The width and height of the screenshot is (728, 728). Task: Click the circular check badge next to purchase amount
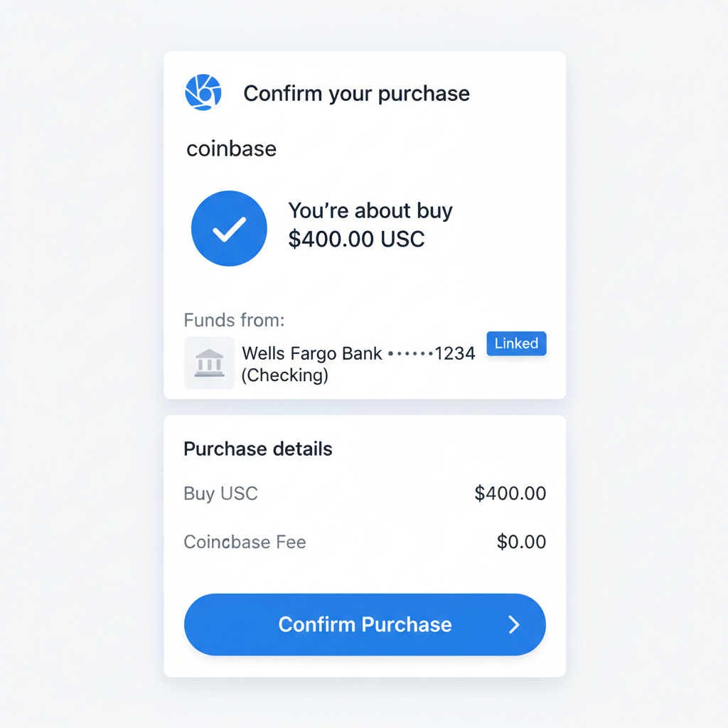[x=229, y=227]
